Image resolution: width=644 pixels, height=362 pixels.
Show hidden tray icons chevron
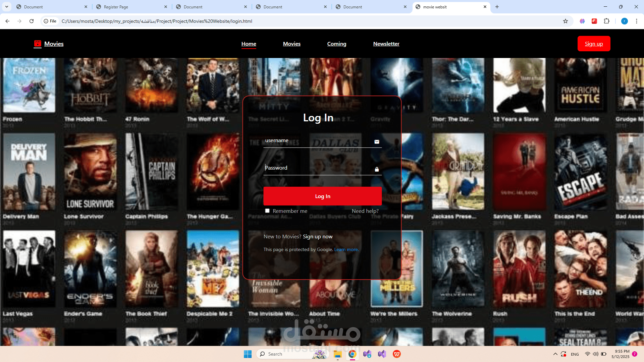[555, 354]
